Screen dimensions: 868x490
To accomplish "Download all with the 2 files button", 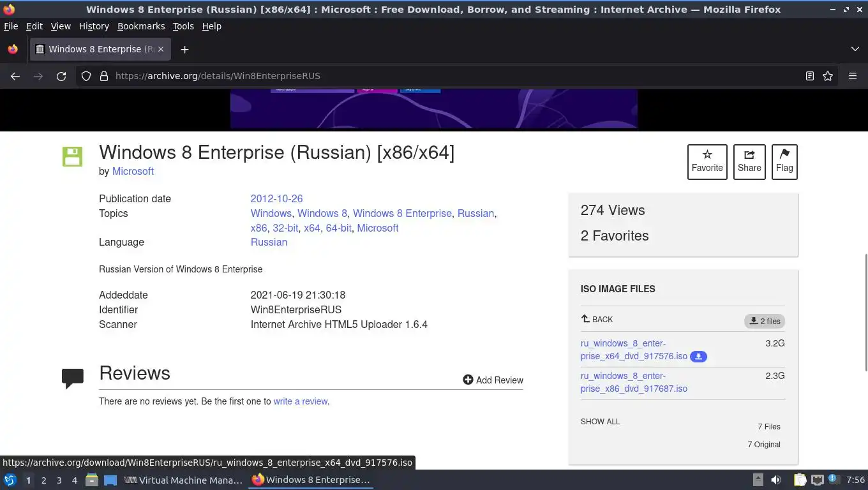I will (765, 321).
